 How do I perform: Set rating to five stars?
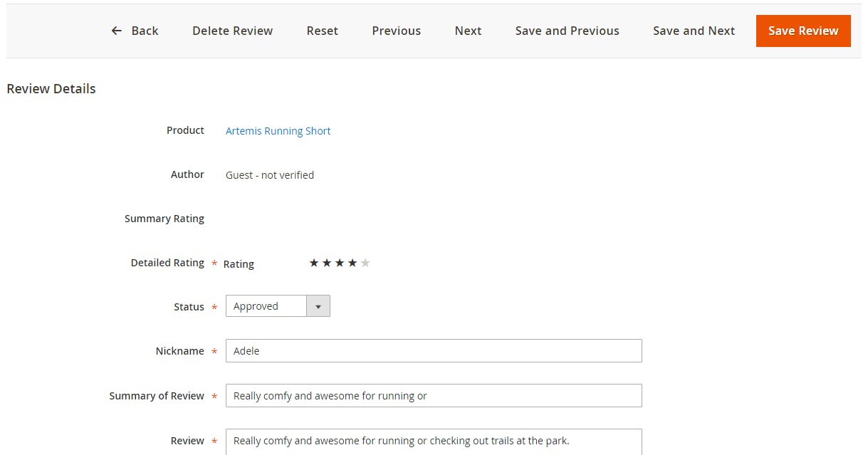365,263
